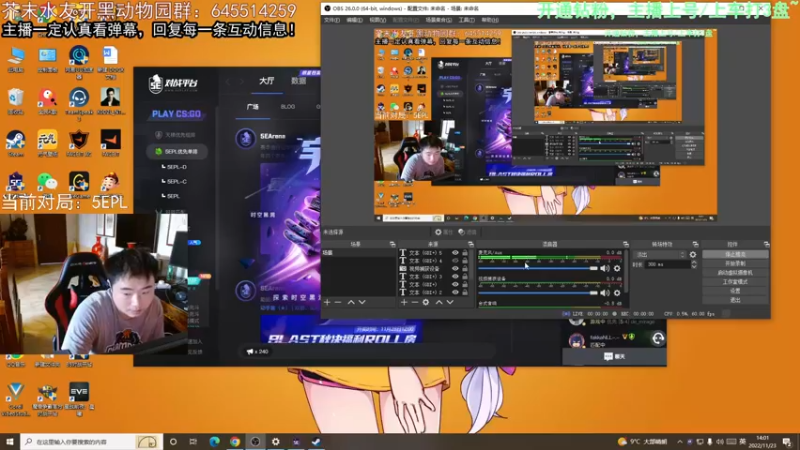Viewport: 800px width, 450px height.
Task: Click 开始录制 in OBS controls
Action: [x=735, y=263]
